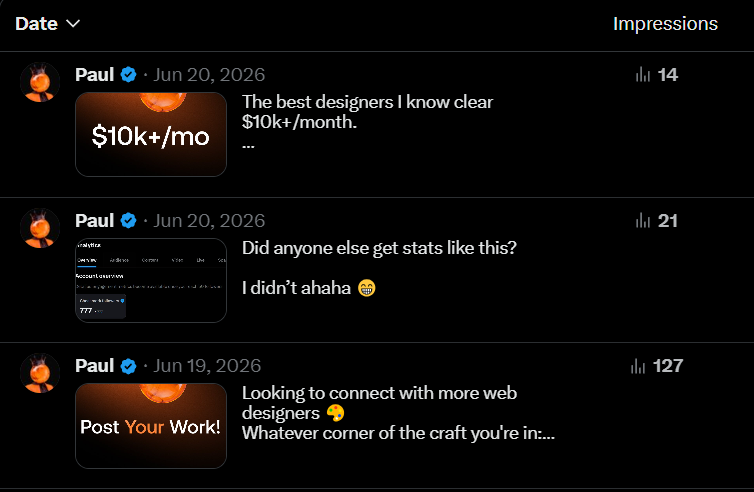Viewport: 754px width, 492px height.
Task: Open Paul's avatar on the Jun 19 post
Action: pos(40,373)
